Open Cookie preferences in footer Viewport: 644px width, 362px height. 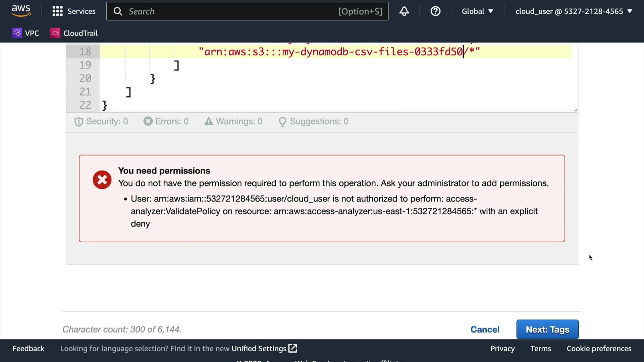(x=599, y=349)
